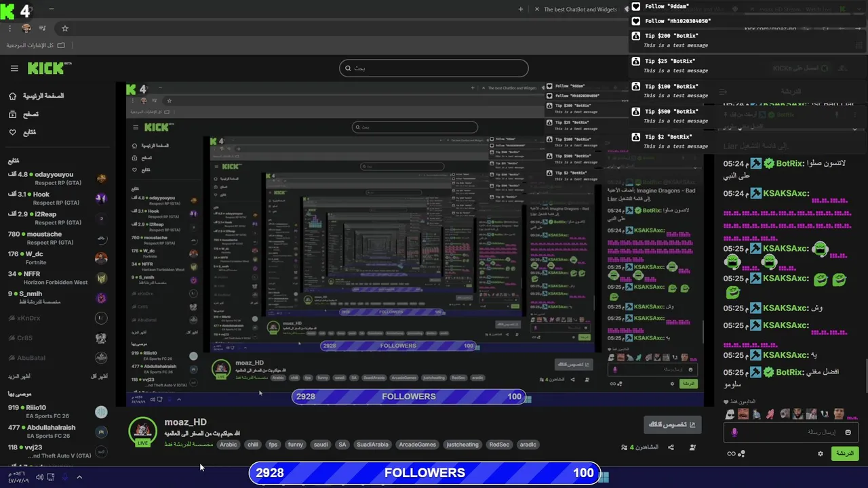Click the تخصيص قناتك customize channel button
Image resolution: width=868 pixels, height=488 pixels.
[x=673, y=425]
